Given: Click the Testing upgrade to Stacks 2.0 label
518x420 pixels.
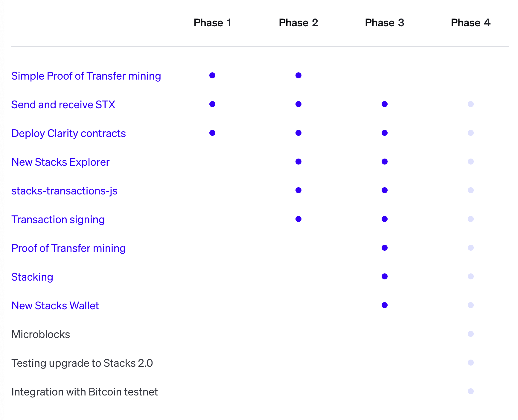Looking at the screenshot, I should [82, 363].
